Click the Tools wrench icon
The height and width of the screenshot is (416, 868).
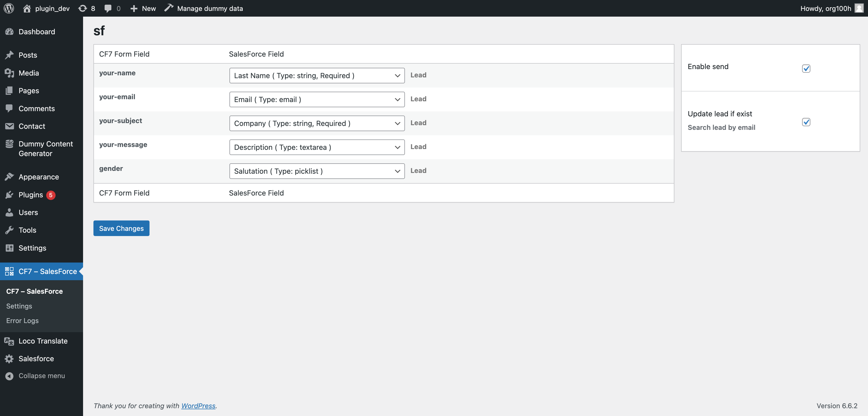coord(9,230)
